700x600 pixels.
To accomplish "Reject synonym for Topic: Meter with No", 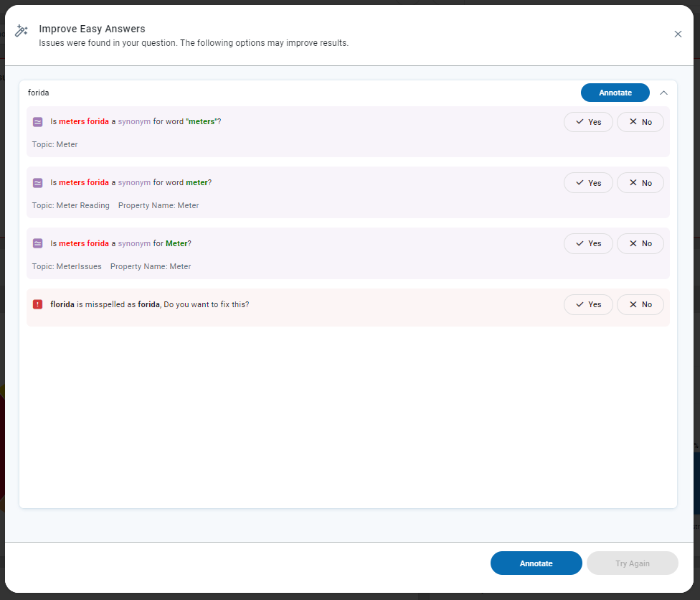I will (x=640, y=122).
